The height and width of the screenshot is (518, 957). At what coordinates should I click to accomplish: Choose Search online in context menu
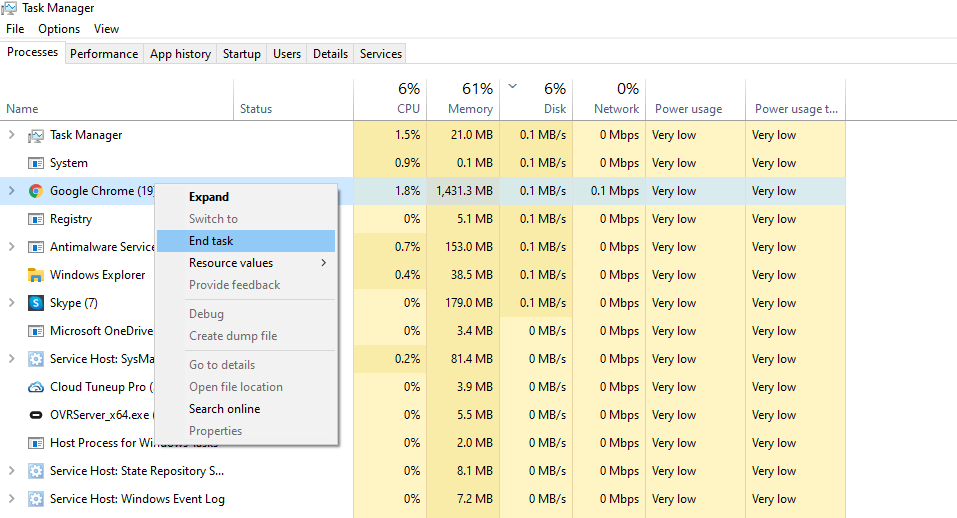[x=246, y=409]
